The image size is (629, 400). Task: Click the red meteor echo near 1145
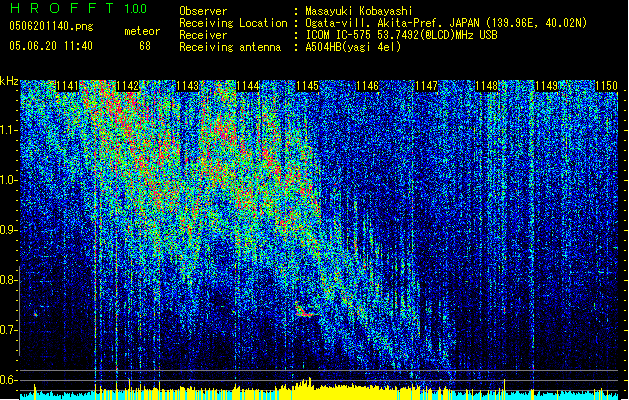[x=304, y=310]
